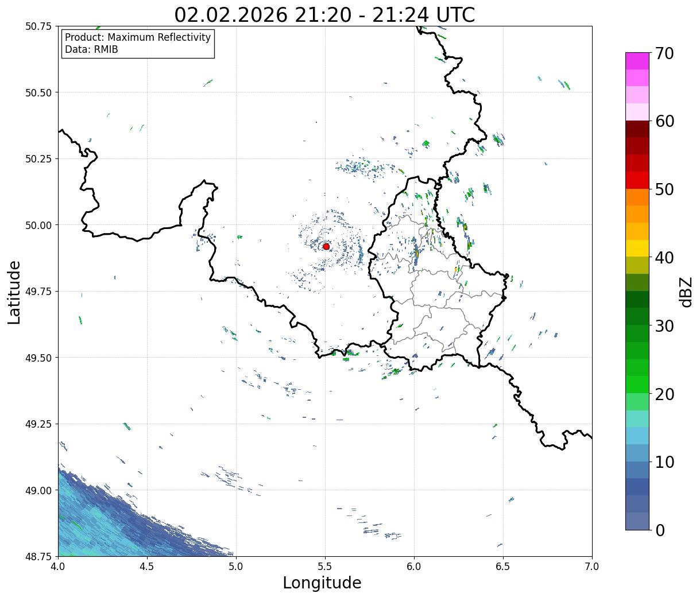The image size is (700, 597).
Task: Click the colorbar tick label 50
Action: pos(664,189)
